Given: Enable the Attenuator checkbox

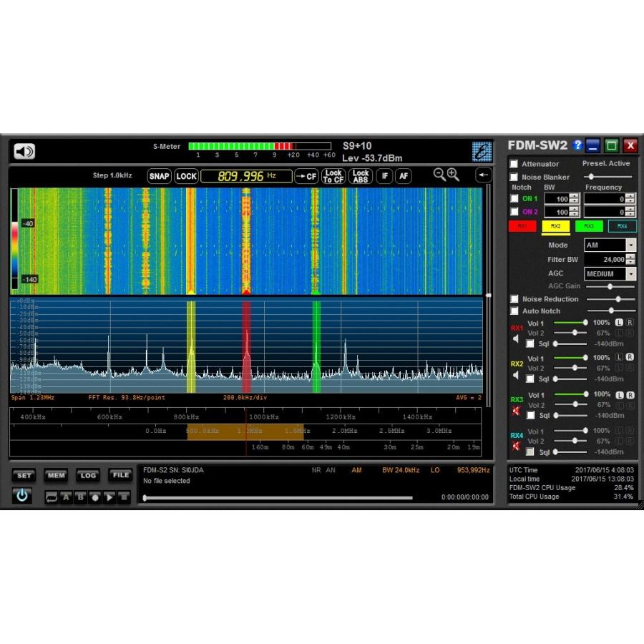Looking at the screenshot, I should 513,164.
